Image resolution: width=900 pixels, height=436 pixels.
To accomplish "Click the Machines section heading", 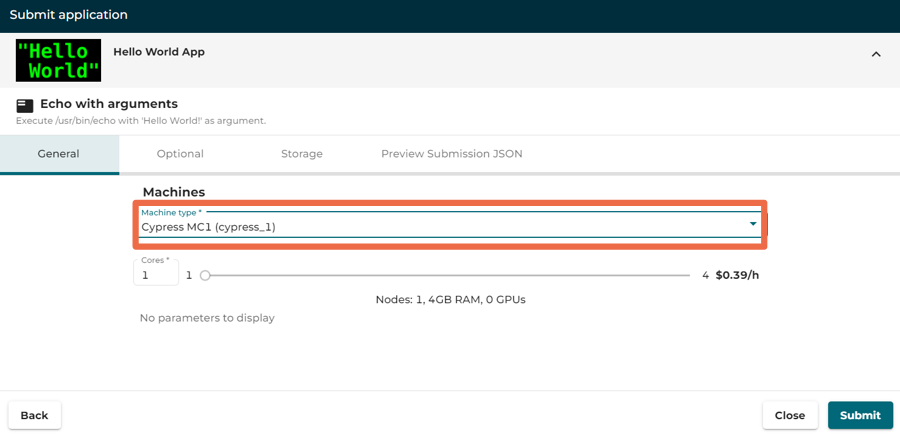I will [174, 192].
